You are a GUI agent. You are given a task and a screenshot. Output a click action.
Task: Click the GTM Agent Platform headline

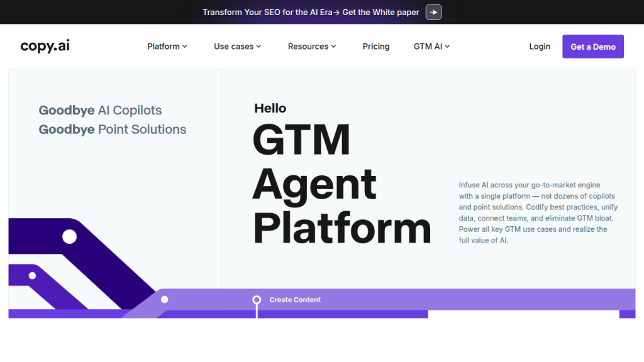click(341, 184)
